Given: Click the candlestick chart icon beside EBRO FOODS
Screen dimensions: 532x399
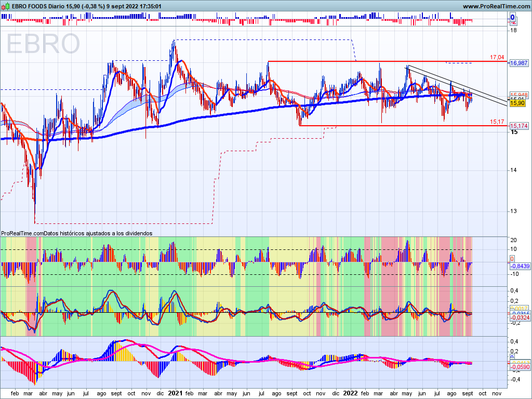Looking at the screenshot, I should click(6, 6).
